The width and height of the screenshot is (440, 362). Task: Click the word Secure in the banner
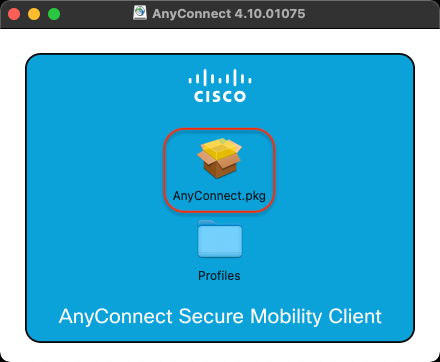211,316
